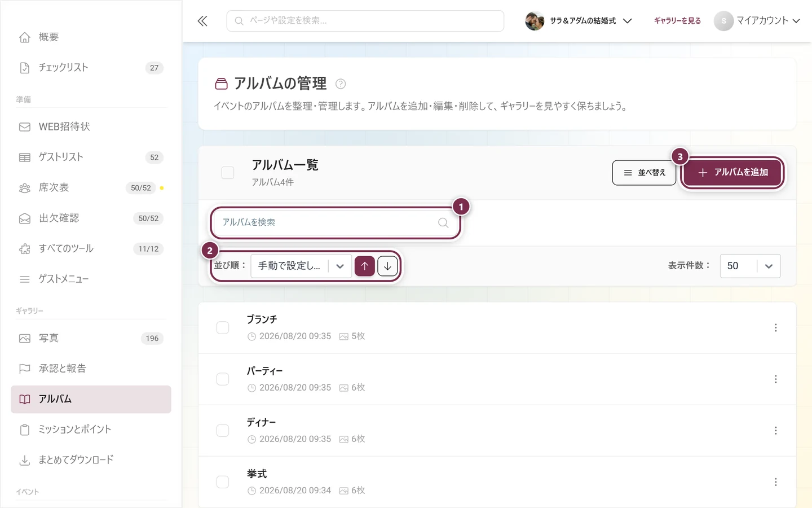Click the sidebar home icon next to 概要
The height and width of the screenshot is (508, 812).
pos(25,37)
